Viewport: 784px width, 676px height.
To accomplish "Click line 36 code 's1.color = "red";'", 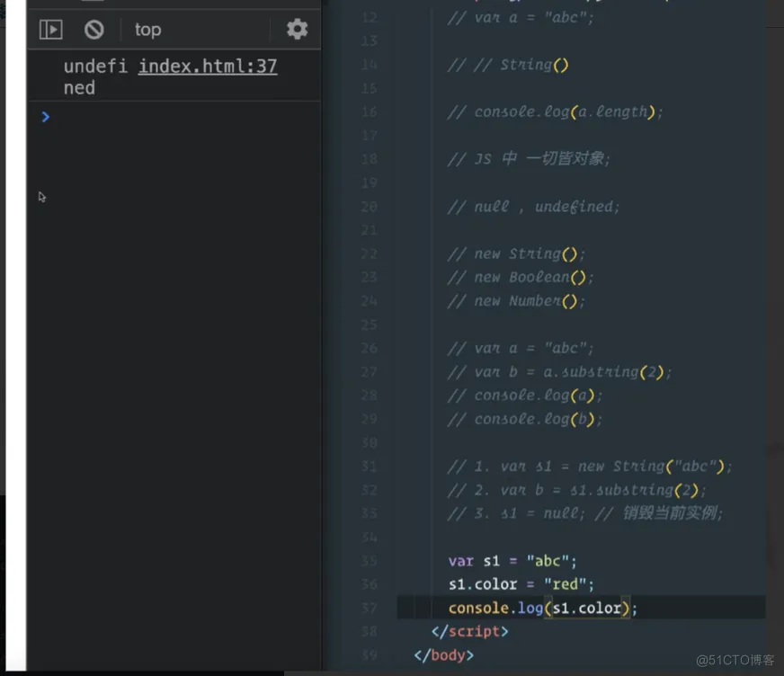I will coord(521,584).
